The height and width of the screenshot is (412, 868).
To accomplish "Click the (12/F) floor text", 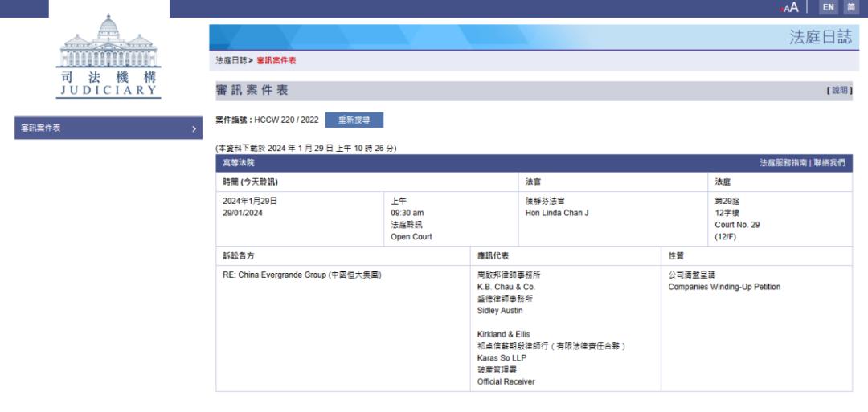I will coord(725,237).
